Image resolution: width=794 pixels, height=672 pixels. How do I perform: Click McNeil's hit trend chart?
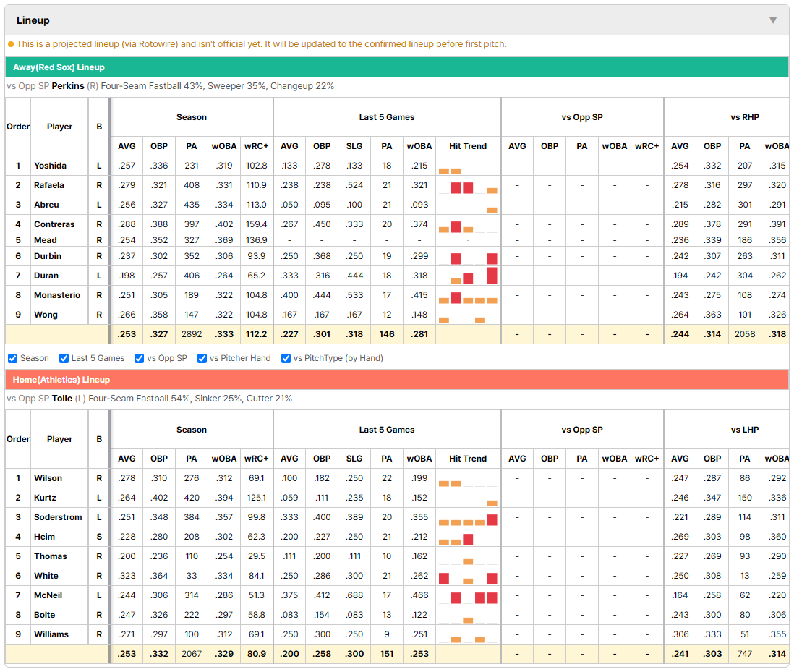[x=468, y=595]
